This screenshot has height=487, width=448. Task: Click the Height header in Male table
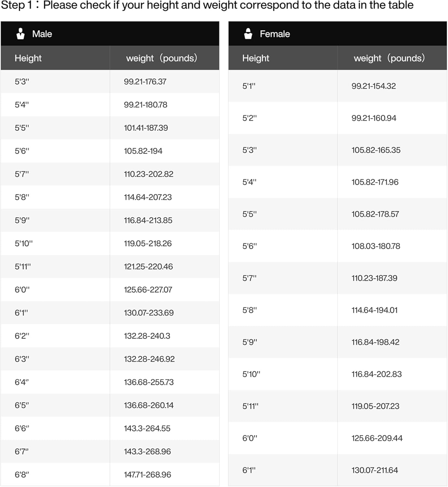(28, 58)
